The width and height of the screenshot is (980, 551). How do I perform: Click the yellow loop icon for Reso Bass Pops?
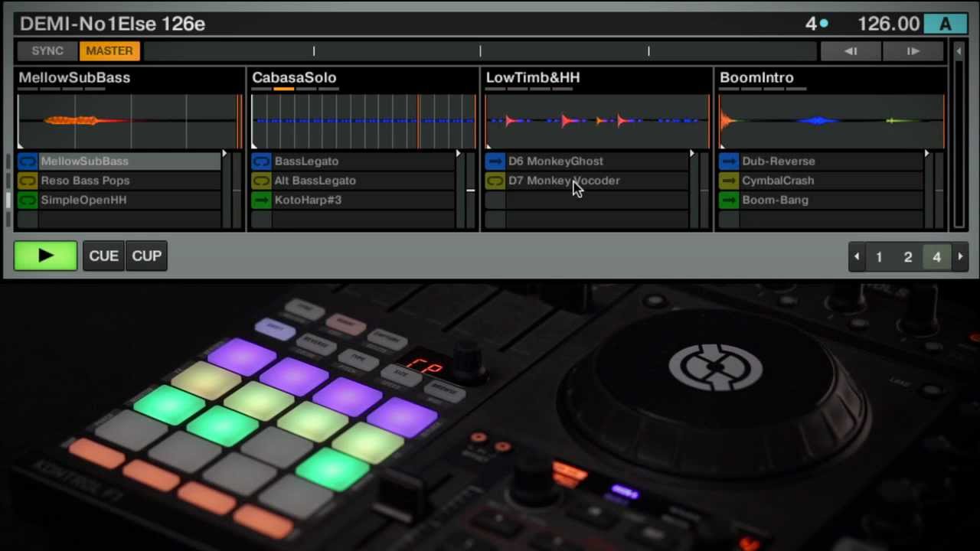click(x=28, y=181)
